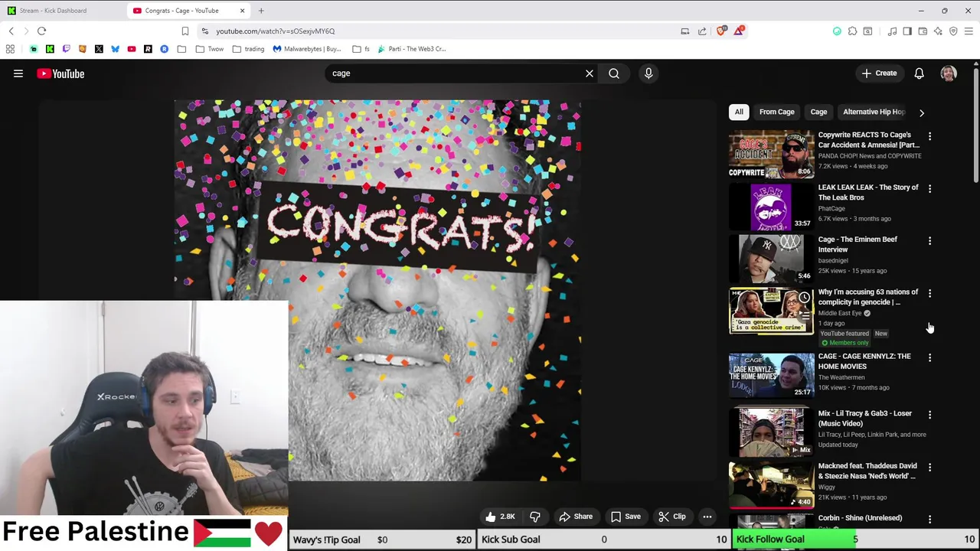The width and height of the screenshot is (980, 551).
Task: Open YouTube notifications bell
Action: click(919, 73)
